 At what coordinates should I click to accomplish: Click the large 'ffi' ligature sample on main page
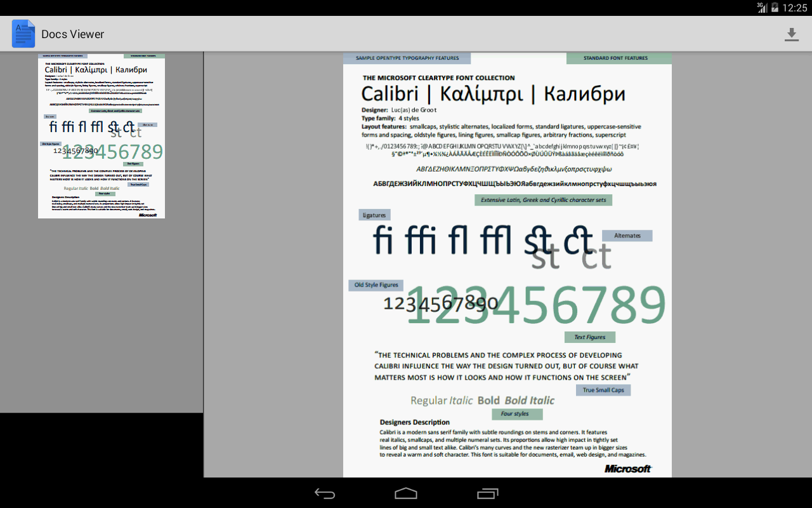[x=422, y=240]
